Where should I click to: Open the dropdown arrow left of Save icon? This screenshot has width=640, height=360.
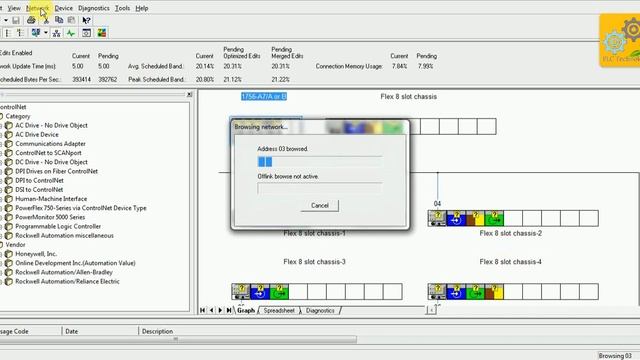click(6, 20)
